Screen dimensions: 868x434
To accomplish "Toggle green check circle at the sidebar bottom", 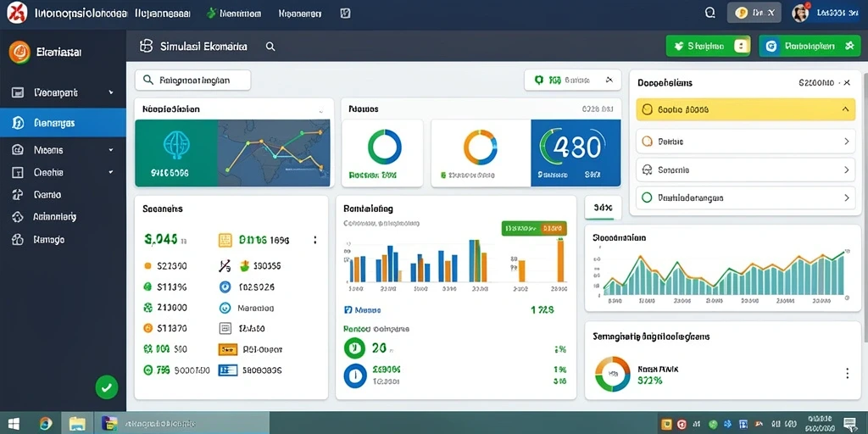I will [x=106, y=387].
